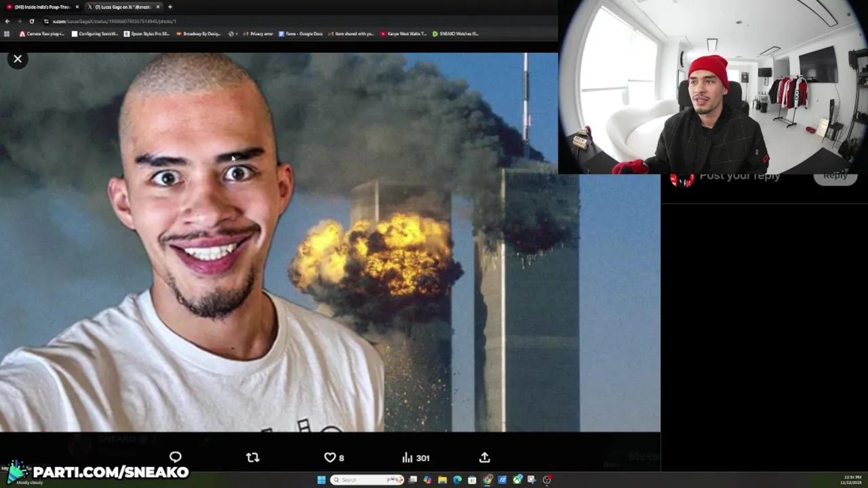Launch Copilot from the taskbar
The height and width of the screenshot is (488, 868).
click(427, 480)
